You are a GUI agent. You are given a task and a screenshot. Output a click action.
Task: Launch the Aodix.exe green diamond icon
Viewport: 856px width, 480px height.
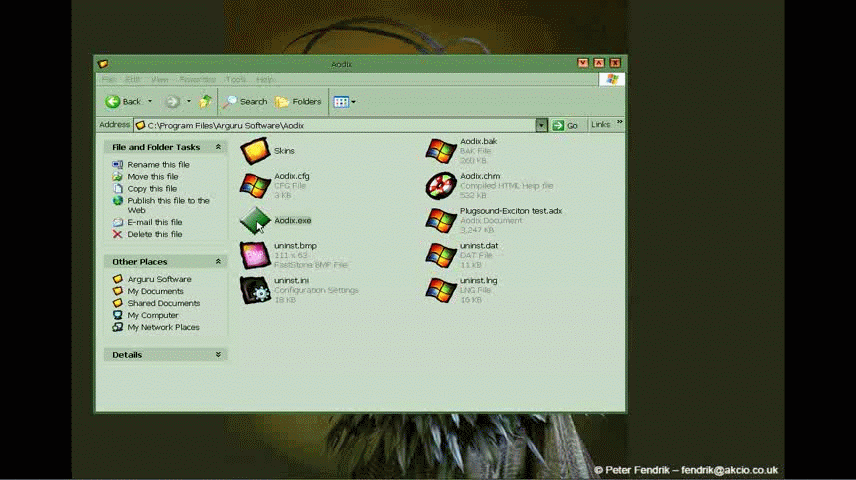[x=255, y=221]
